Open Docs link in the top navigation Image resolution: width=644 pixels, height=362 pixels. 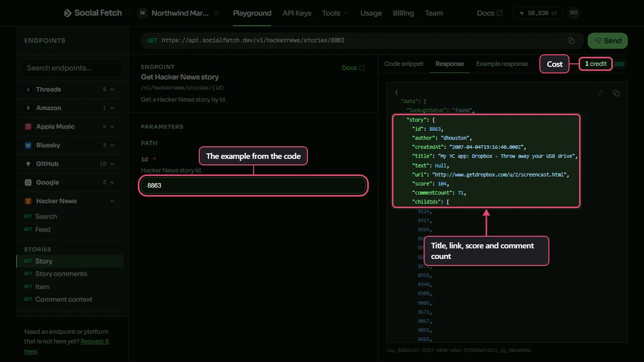(x=490, y=13)
